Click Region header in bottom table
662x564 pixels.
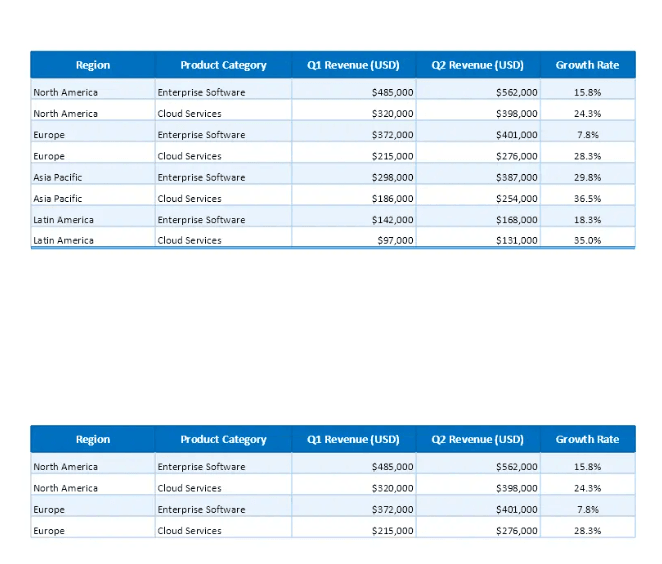[92, 439]
